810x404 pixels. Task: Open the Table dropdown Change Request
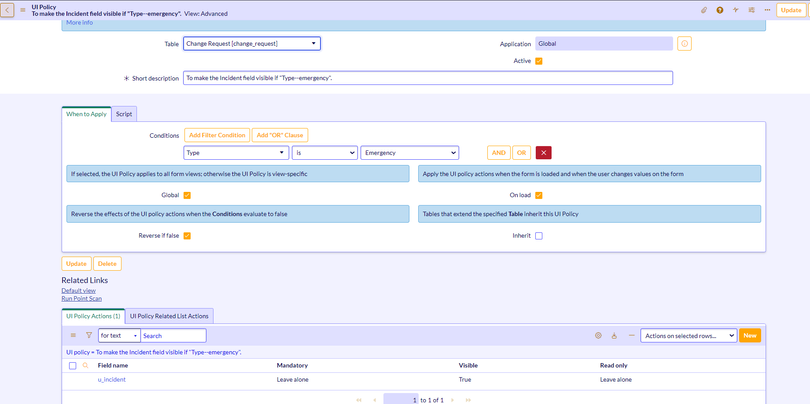point(252,44)
